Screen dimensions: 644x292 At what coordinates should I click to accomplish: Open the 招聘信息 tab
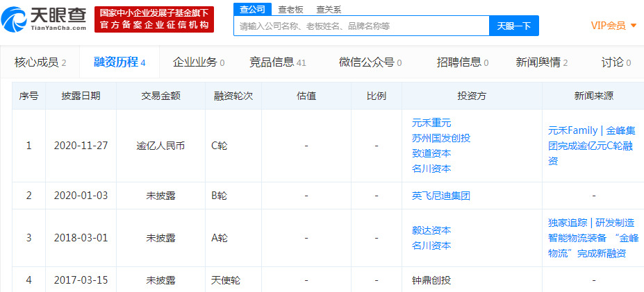click(x=463, y=62)
